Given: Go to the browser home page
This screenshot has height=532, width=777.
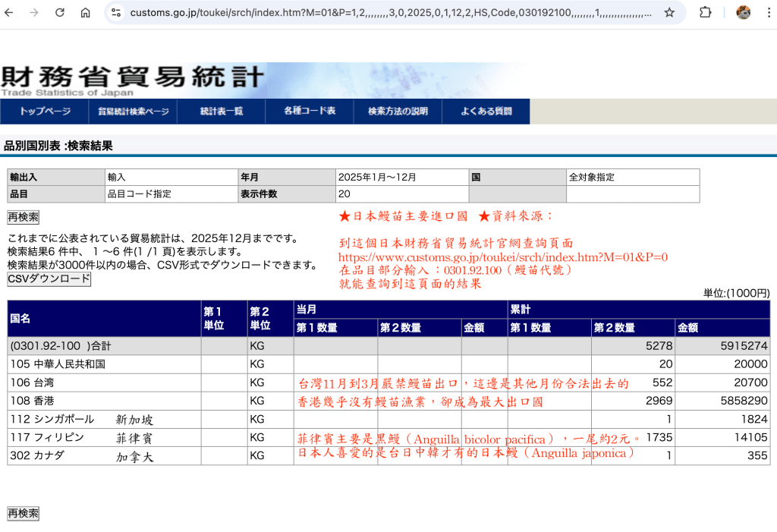Looking at the screenshot, I should 85,13.
